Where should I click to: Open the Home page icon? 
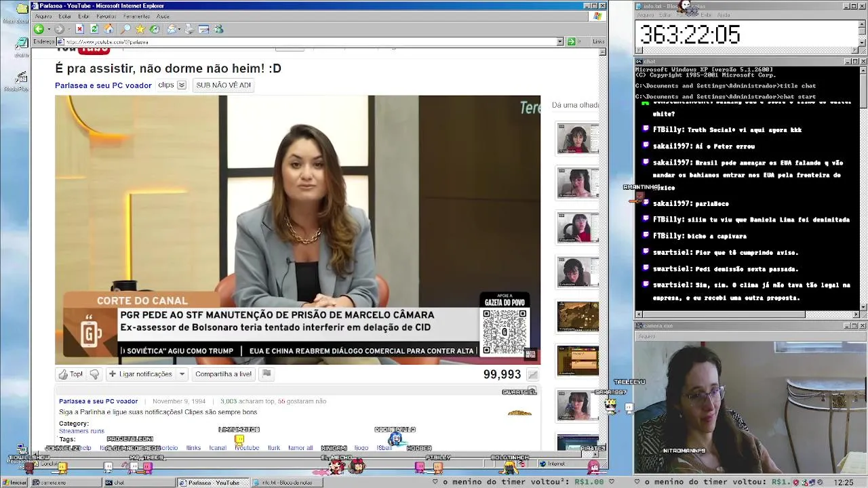108,29
